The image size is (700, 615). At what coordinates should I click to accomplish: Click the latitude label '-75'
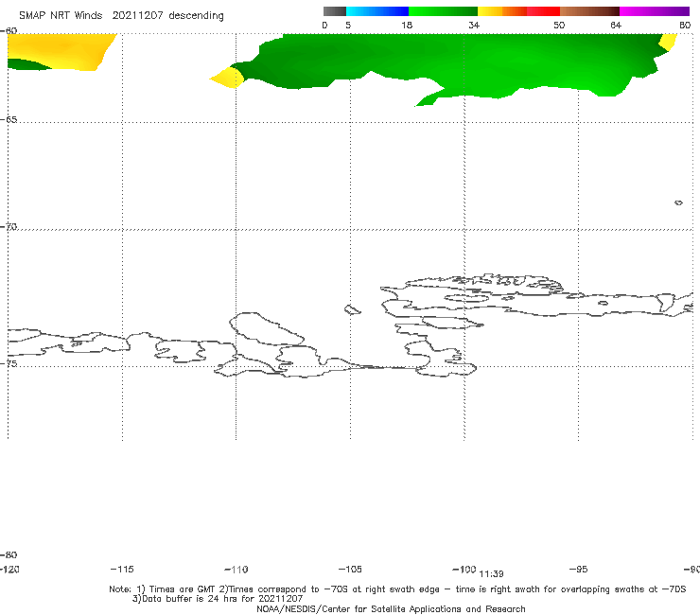[9, 363]
